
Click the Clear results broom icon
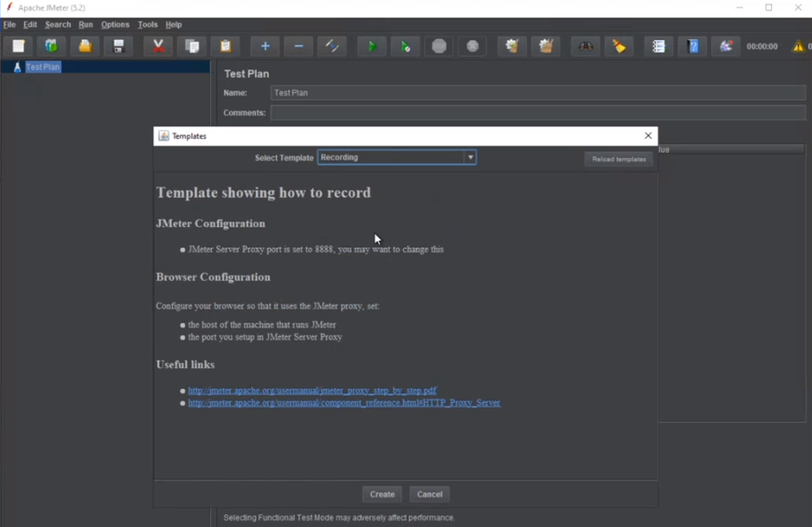point(512,46)
